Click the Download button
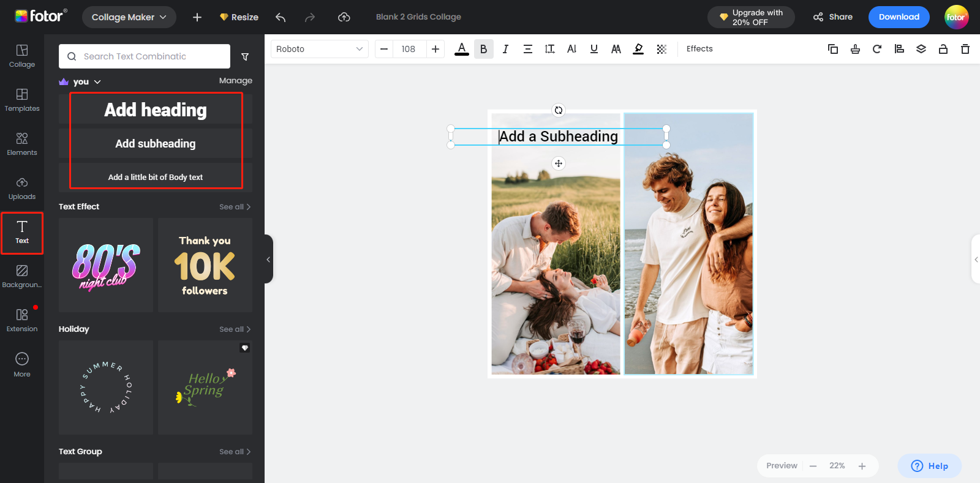 click(899, 17)
